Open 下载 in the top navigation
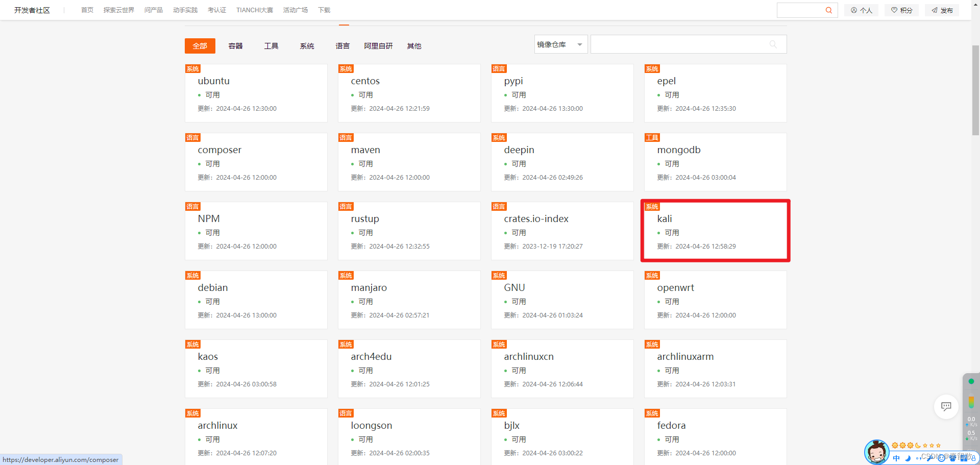 324,10
